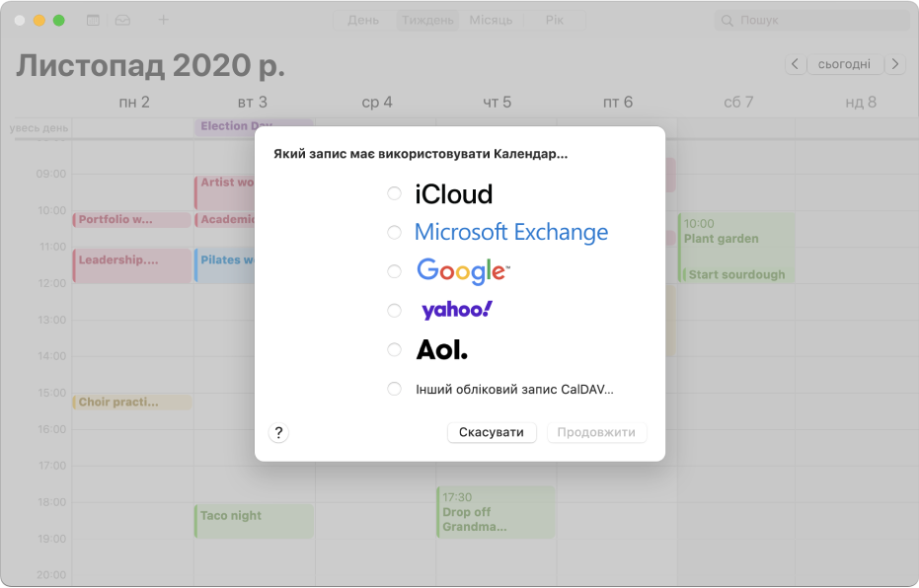Click the 'сб 7' day header
Viewport: 919px width, 588px height.
[738, 103]
